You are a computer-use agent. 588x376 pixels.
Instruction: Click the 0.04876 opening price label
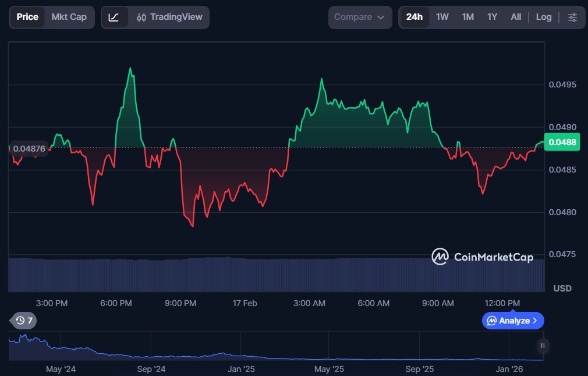pos(29,149)
